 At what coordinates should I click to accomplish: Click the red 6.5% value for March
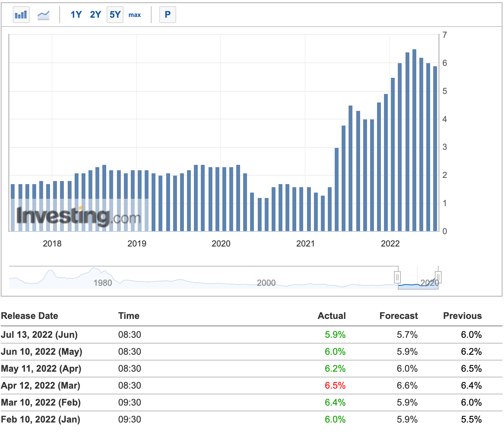pyautogui.click(x=335, y=385)
